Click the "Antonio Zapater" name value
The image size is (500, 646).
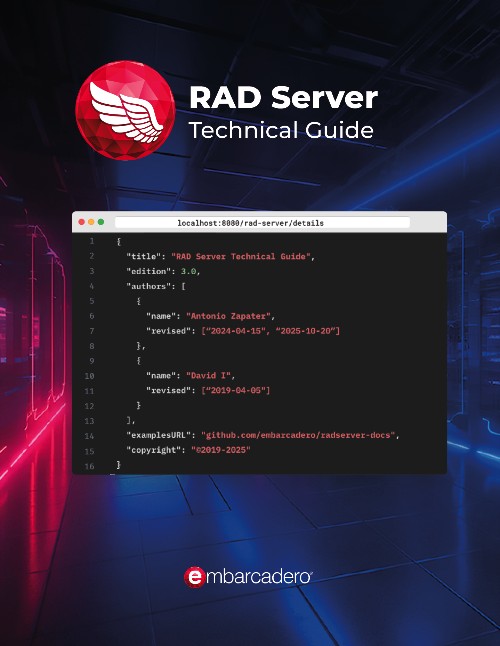pyautogui.click(x=228, y=316)
